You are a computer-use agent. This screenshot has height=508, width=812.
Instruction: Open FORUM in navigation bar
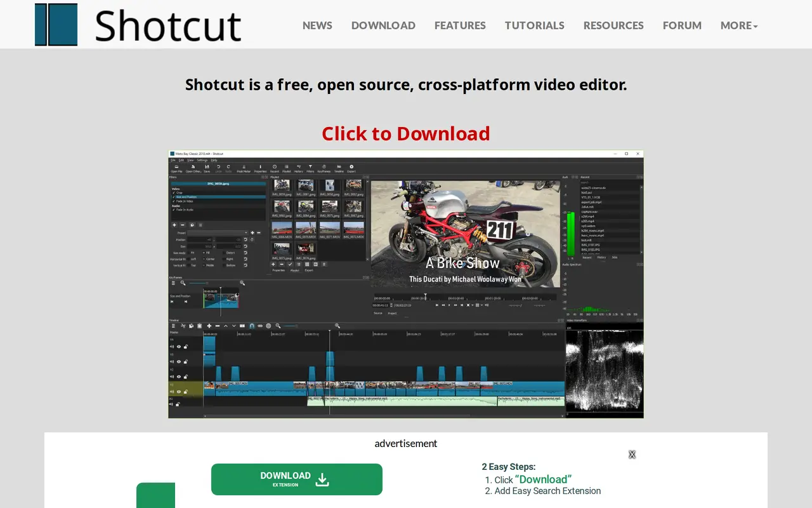pyautogui.click(x=682, y=25)
